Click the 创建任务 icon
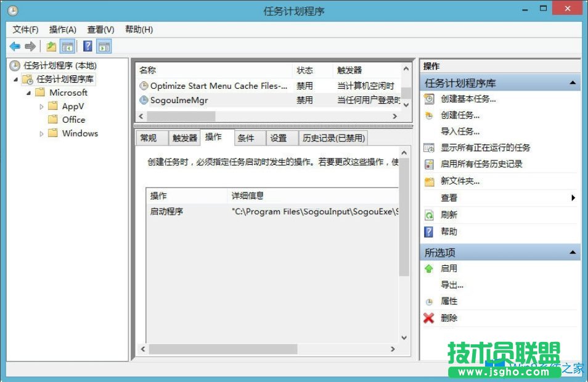The height and width of the screenshot is (382, 588). pos(430,115)
